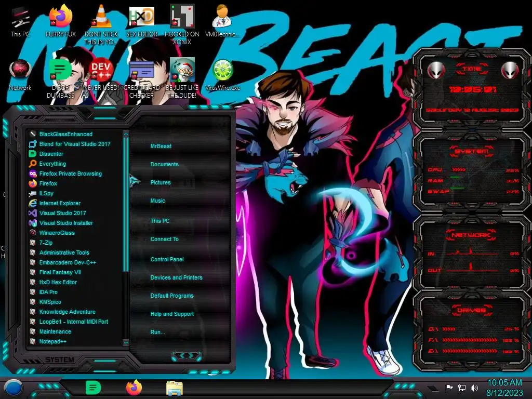
Task: Open File Explorer from the taskbar
Action: (x=175, y=388)
